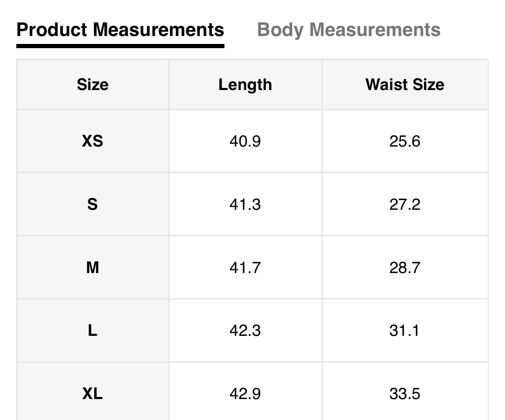Viewport: 505px width, 420px height.
Task: Click the XS waist size 25.6
Action: (405, 141)
